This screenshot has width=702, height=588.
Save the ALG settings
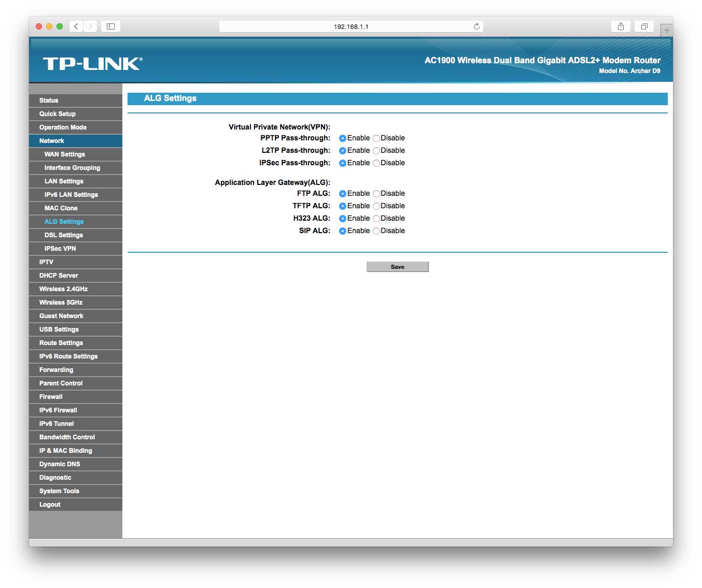(398, 267)
